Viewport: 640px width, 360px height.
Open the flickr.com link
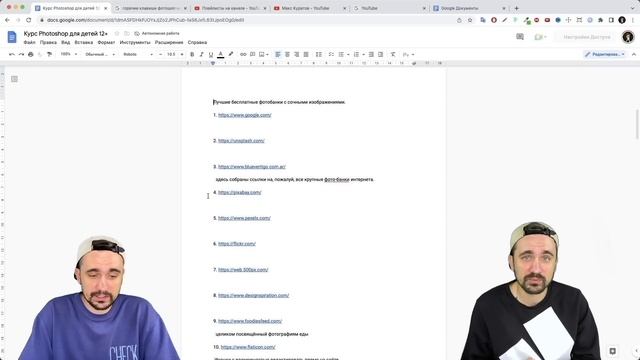tap(237, 244)
